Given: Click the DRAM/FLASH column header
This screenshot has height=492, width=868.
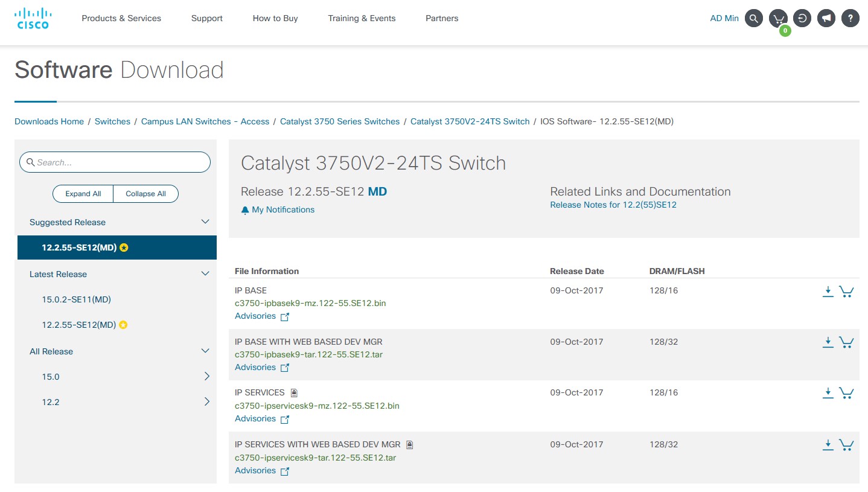Looking at the screenshot, I should click(677, 271).
